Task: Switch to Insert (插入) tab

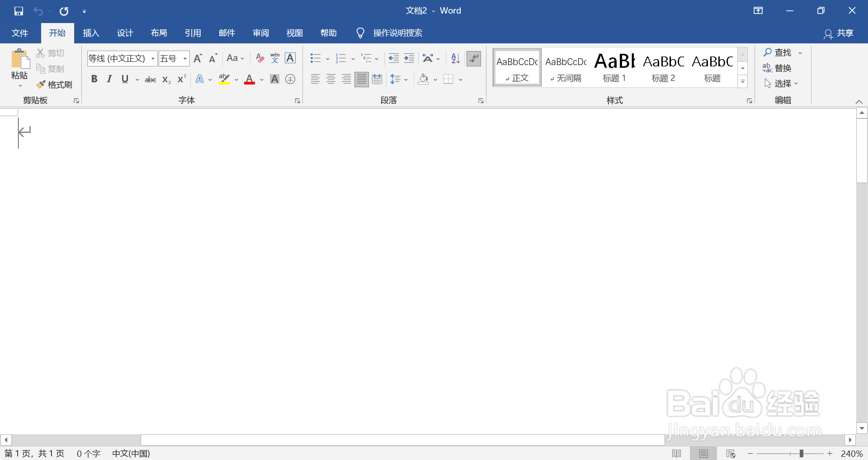Action: pos(91,33)
